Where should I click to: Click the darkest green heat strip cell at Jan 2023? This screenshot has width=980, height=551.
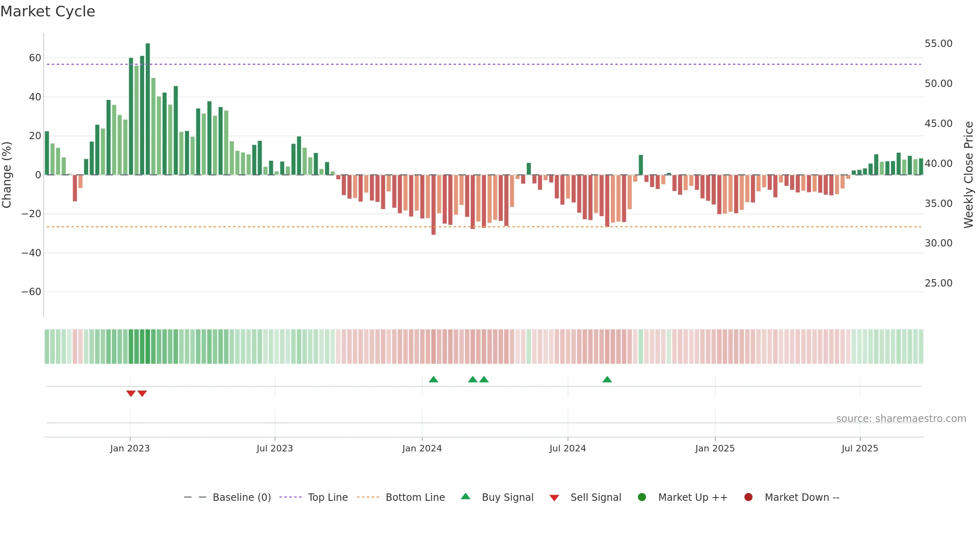click(x=148, y=347)
